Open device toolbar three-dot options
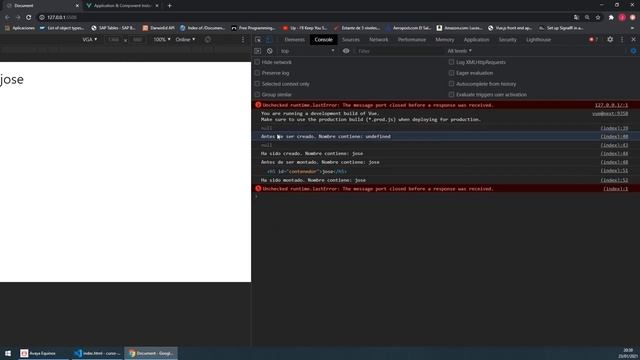Screen dimensions: 640x360 [243, 40]
